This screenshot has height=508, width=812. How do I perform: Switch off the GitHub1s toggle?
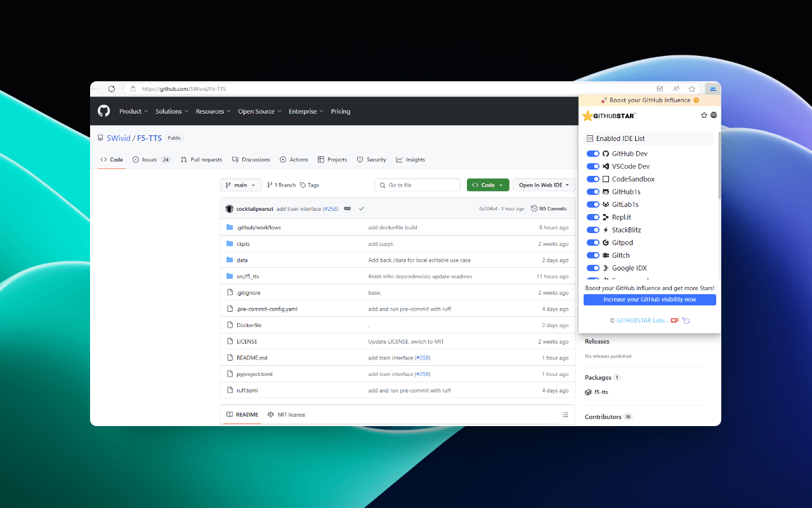[593, 192]
